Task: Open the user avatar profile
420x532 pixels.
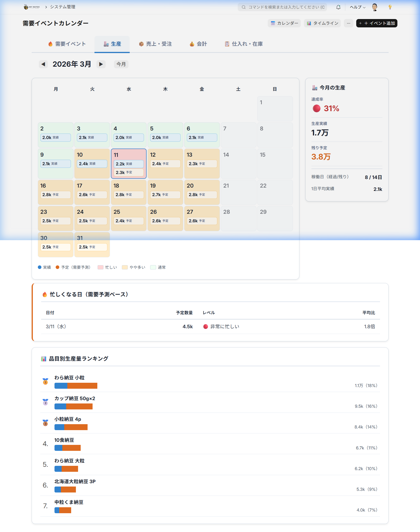Action: (375, 7)
